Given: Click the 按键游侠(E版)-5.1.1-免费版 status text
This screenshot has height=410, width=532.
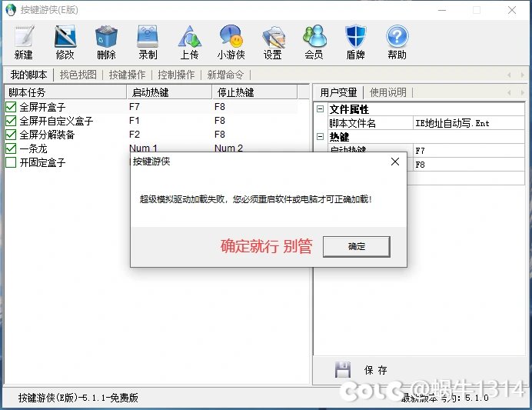Looking at the screenshot, I should [78, 398].
